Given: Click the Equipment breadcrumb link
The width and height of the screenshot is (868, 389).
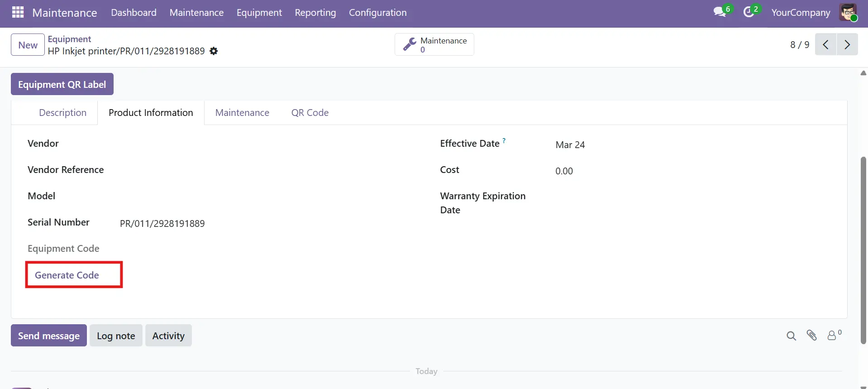Looking at the screenshot, I should click(x=69, y=39).
